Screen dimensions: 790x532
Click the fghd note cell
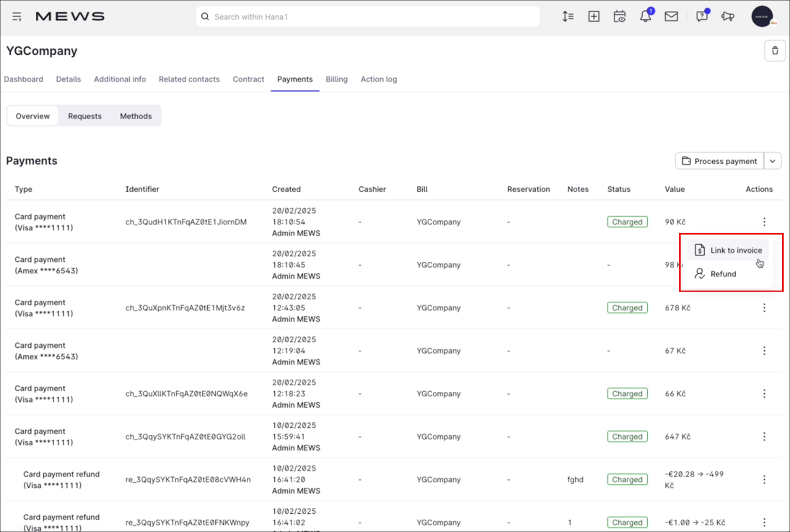(x=575, y=480)
